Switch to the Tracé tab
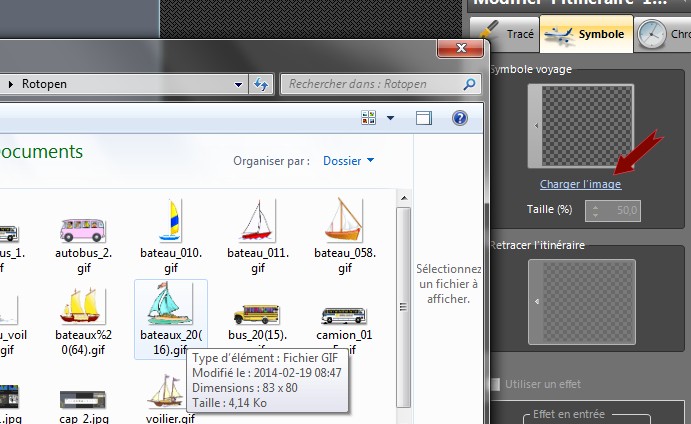691x424 pixels. (x=506, y=34)
